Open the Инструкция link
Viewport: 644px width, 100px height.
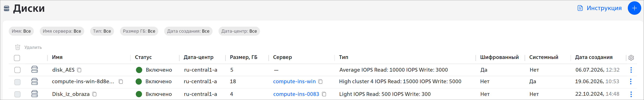pyautogui.click(x=599, y=8)
